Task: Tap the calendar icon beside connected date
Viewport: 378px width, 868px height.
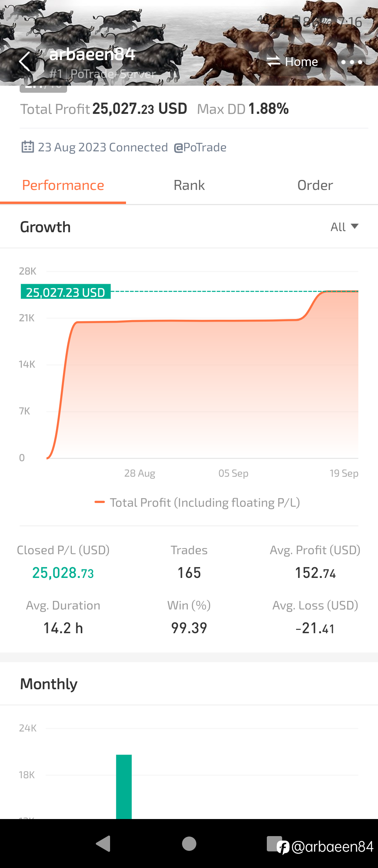Action: pyautogui.click(x=27, y=147)
